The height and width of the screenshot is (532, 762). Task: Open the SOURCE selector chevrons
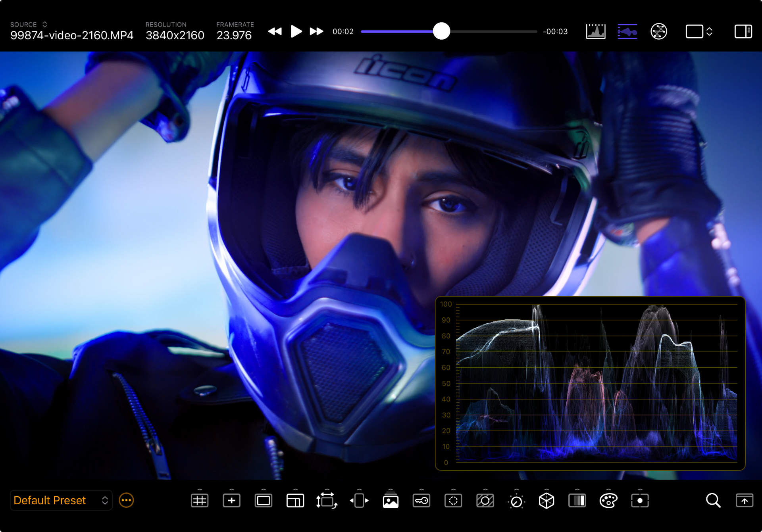coord(45,25)
